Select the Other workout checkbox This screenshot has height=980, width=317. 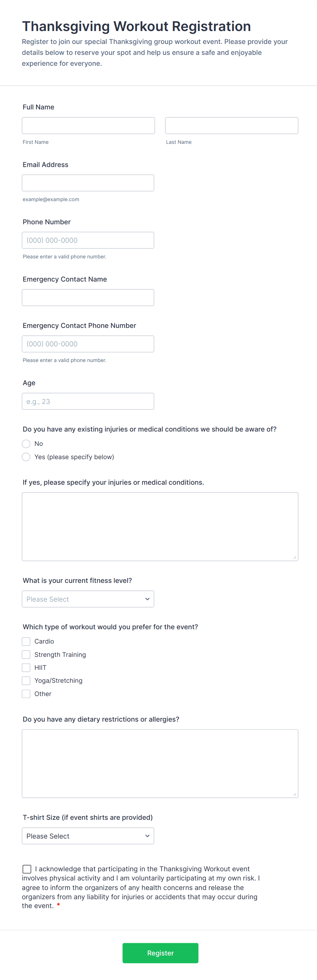click(x=26, y=694)
